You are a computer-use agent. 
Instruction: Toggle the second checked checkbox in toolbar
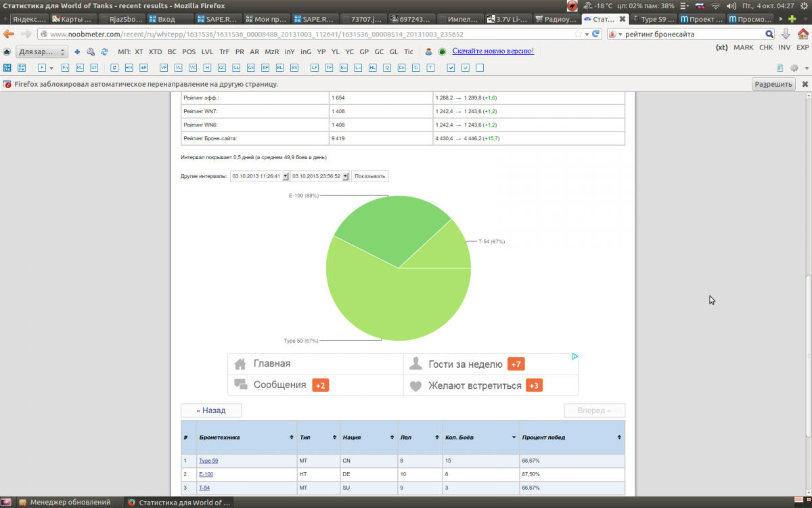pyautogui.click(x=466, y=68)
